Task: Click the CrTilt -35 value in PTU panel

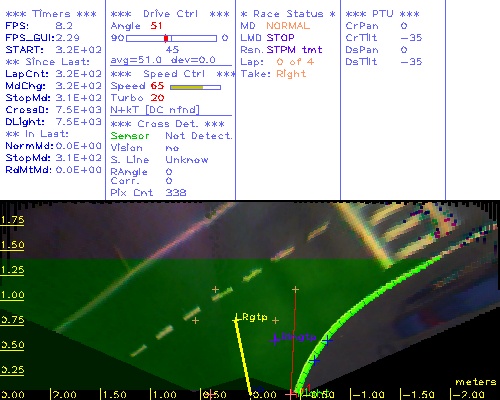Action: [x=411, y=38]
